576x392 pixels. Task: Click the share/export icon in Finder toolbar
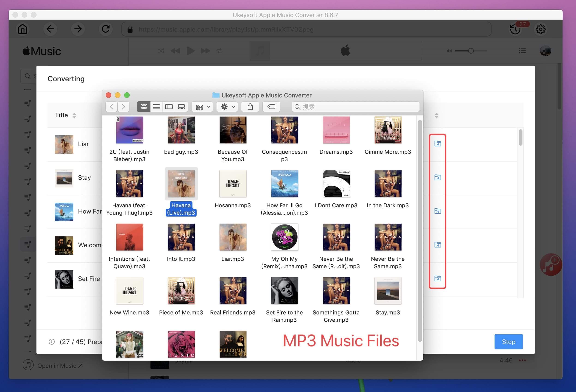pyautogui.click(x=250, y=106)
